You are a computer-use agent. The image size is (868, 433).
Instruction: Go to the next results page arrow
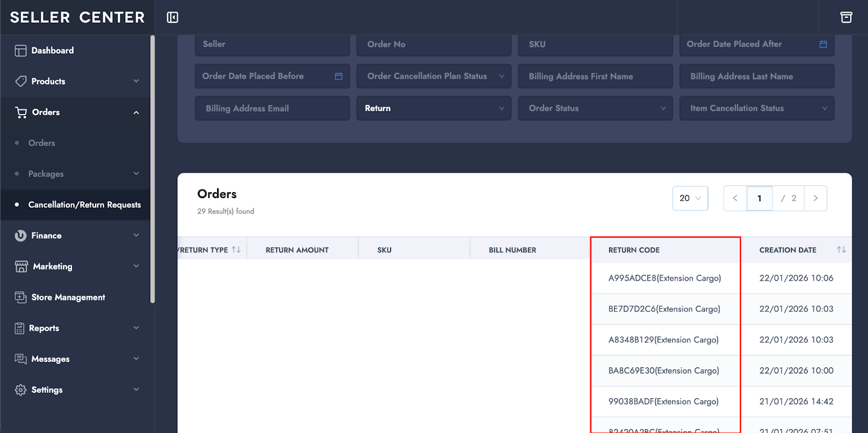815,198
